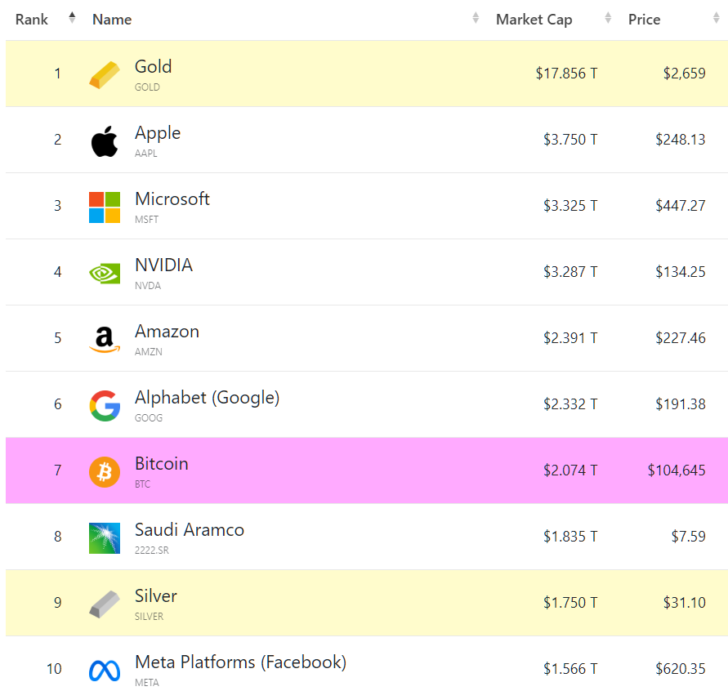Click Microsoft price $447.27

click(x=680, y=206)
